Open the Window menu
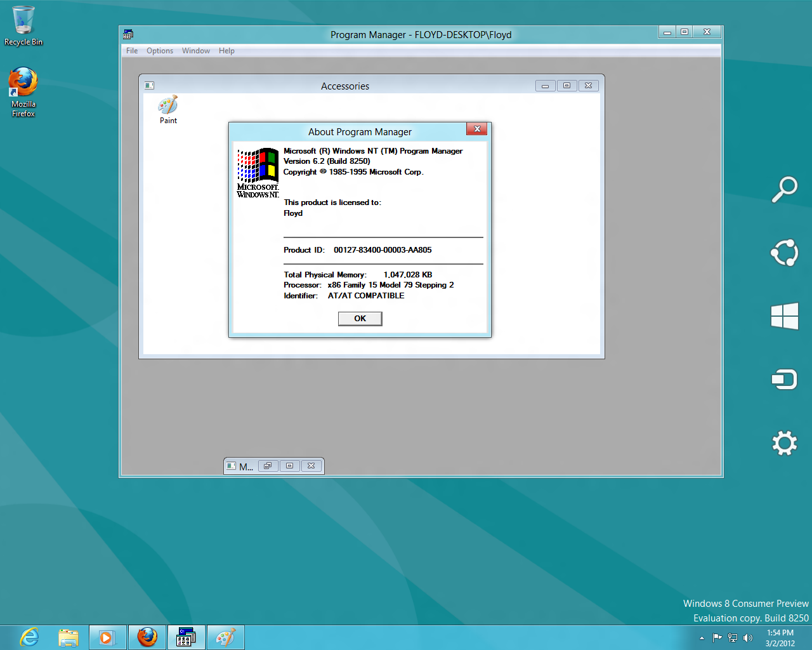Viewport: 812px width, 650px height. [x=196, y=51]
